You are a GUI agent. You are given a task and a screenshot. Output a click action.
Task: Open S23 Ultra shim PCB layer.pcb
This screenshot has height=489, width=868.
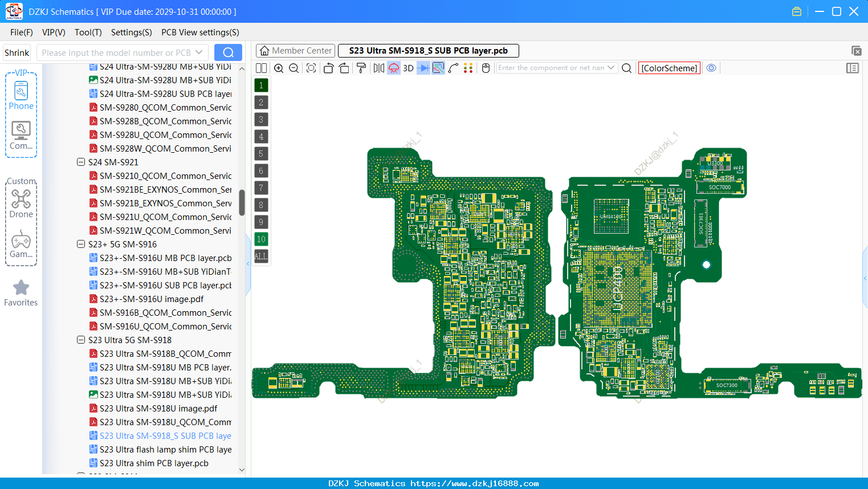pos(149,463)
